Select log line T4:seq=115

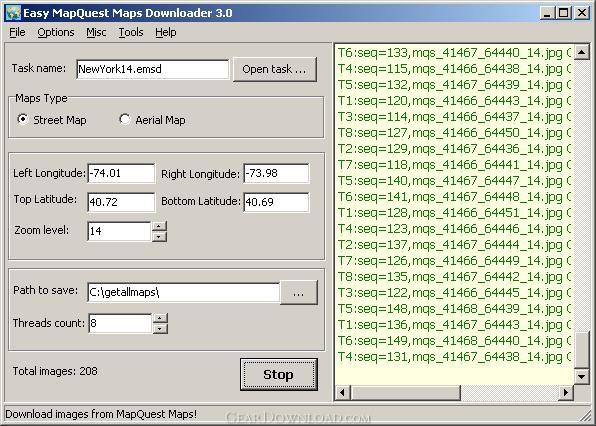[x=455, y=68]
